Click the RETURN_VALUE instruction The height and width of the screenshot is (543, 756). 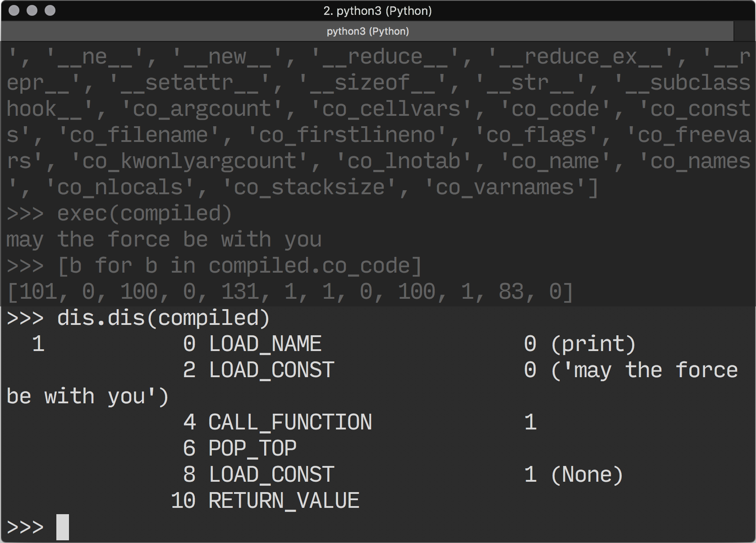(x=284, y=501)
